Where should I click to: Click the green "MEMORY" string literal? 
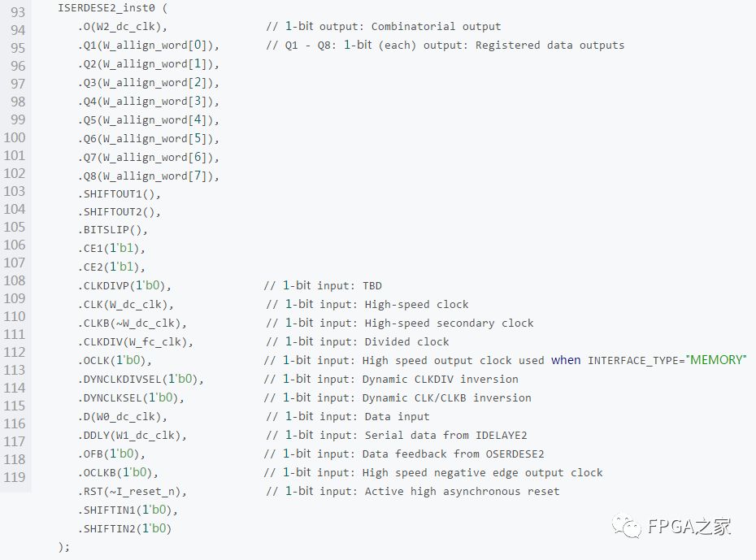(x=718, y=360)
